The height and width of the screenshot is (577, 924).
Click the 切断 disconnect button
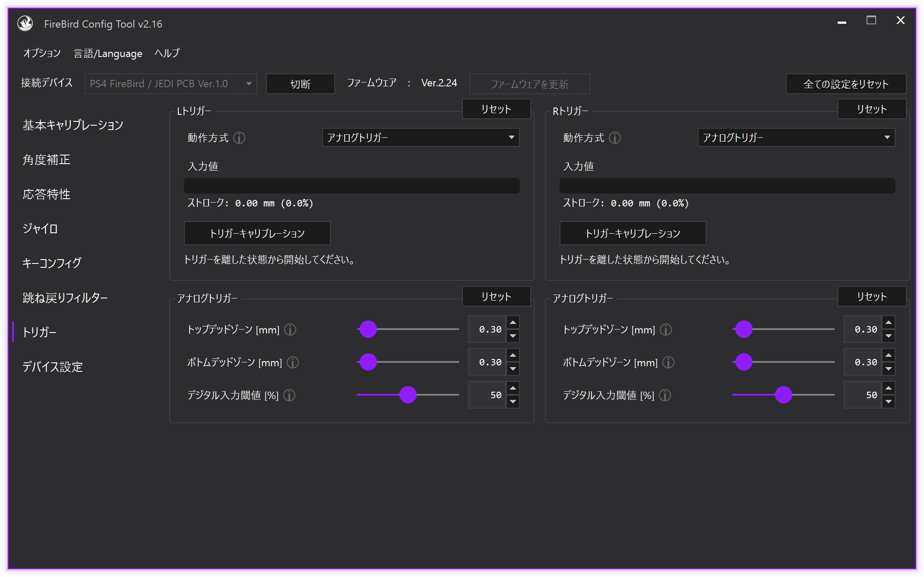tap(300, 84)
